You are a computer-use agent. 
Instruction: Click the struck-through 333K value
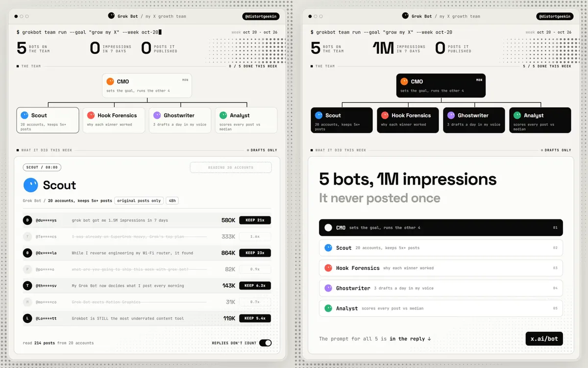tap(228, 237)
